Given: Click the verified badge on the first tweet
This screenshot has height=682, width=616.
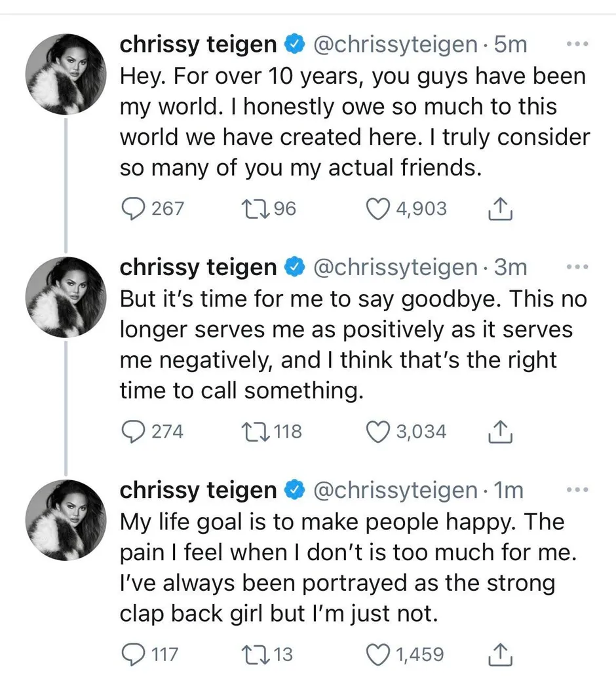Looking at the screenshot, I should click(294, 44).
